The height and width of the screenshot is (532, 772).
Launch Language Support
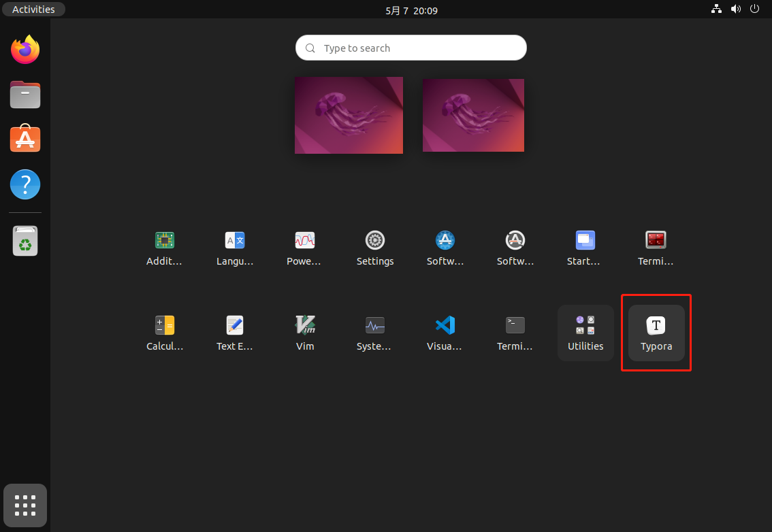(235, 248)
